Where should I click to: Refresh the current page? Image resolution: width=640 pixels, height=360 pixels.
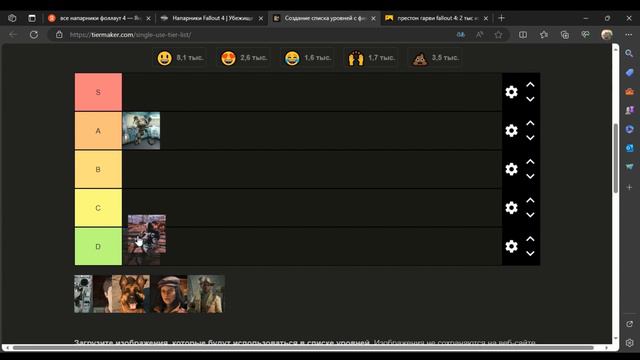(x=34, y=35)
